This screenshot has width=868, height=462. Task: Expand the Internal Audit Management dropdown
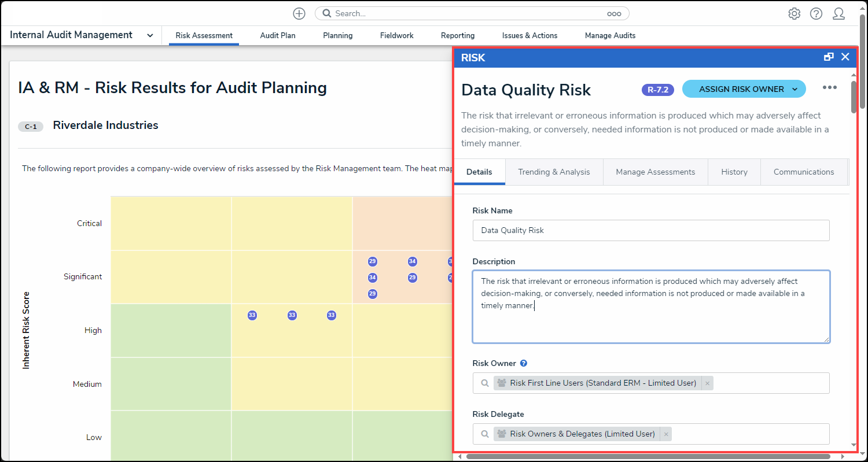pyautogui.click(x=150, y=35)
